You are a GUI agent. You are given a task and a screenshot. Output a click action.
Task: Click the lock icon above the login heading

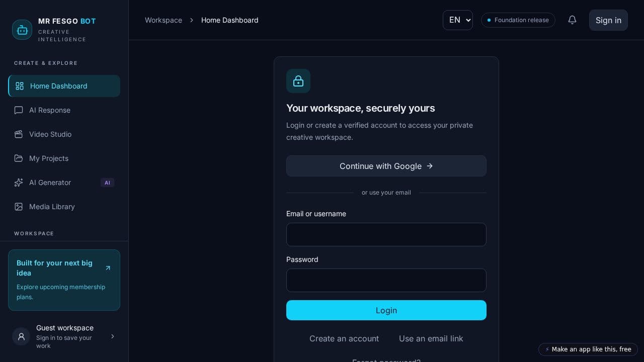point(298,81)
